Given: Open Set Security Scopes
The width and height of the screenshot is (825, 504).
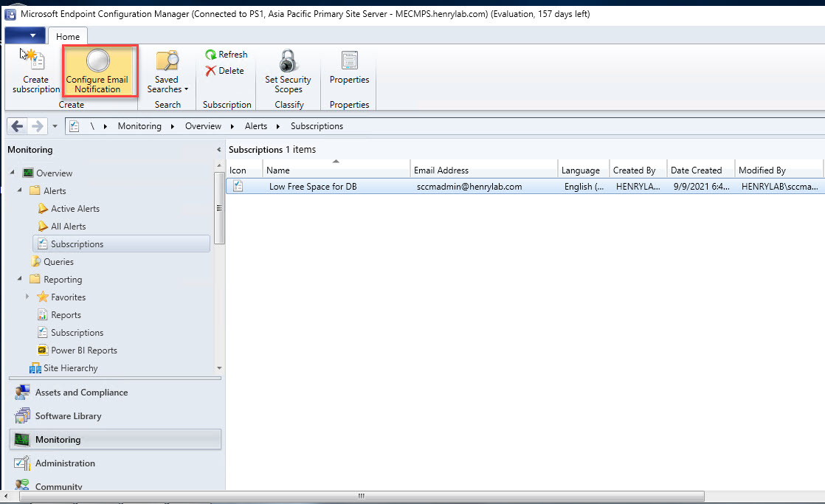Looking at the screenshot, I should pos(288,72).
